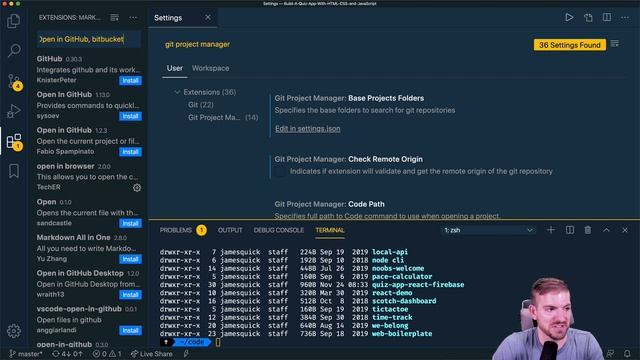
Task: Click the open in browser extension entry
Action: tap(88, 176)
